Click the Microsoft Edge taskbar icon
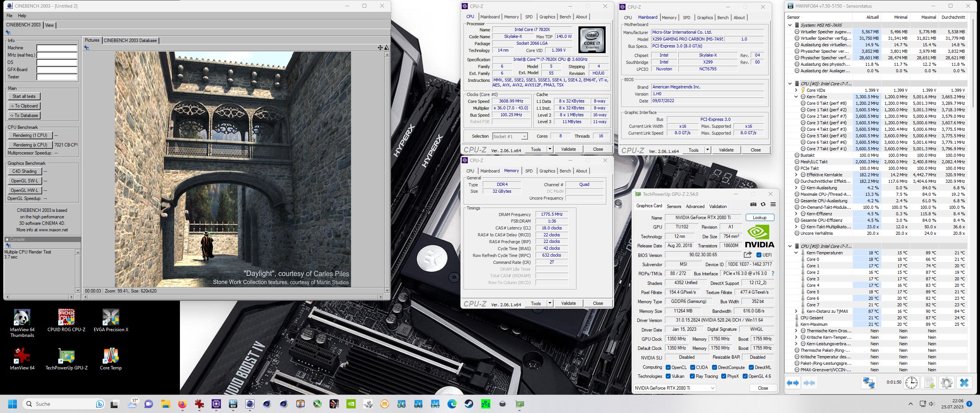The image size is (980, 413). [x=452, y=404]
